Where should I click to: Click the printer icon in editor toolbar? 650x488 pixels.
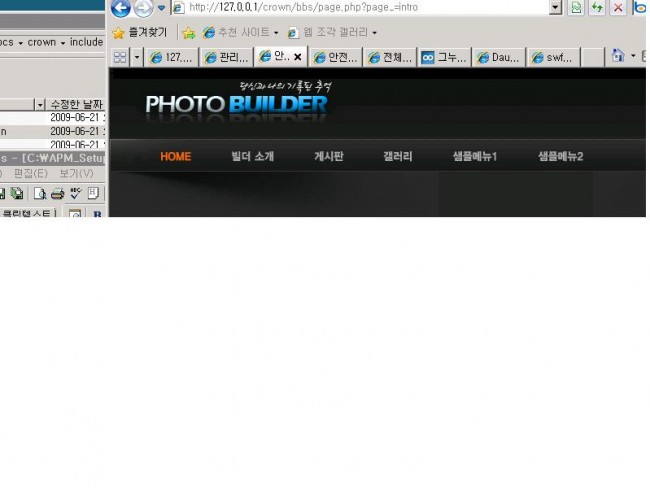click(x=58, y=193)
